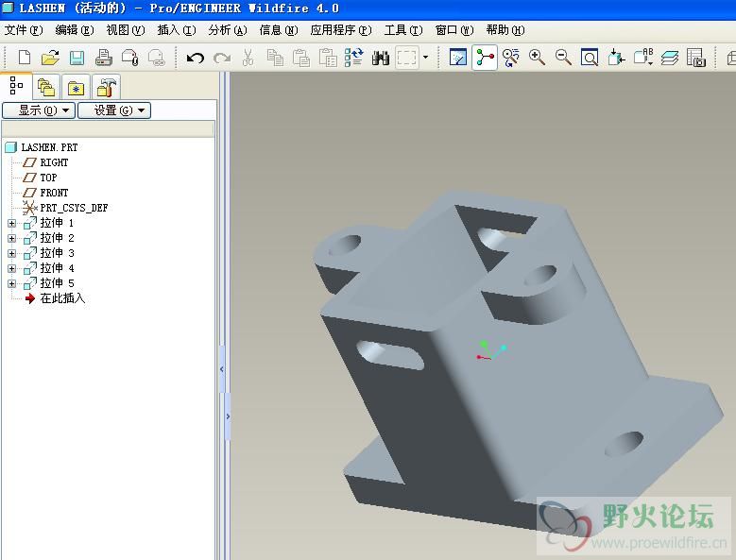Open the selection box dropdown arrow
The height and width of the screenshot is (560, 736).
pos(425,58)
